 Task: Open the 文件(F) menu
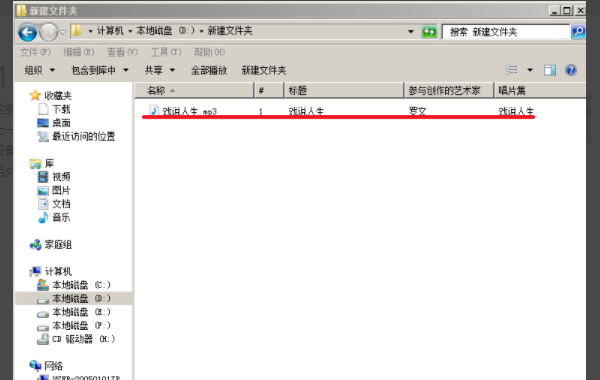tap(36, 52)
